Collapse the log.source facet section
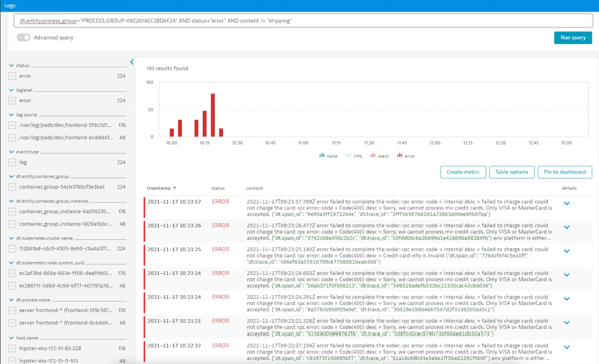Viewport: 599px width, 364px height. (11, 115)
